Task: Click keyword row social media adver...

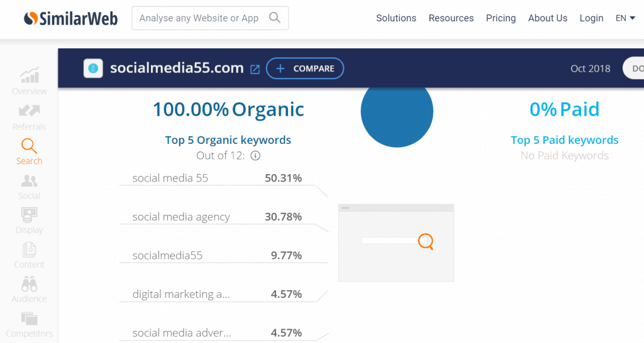Action: 217,333
